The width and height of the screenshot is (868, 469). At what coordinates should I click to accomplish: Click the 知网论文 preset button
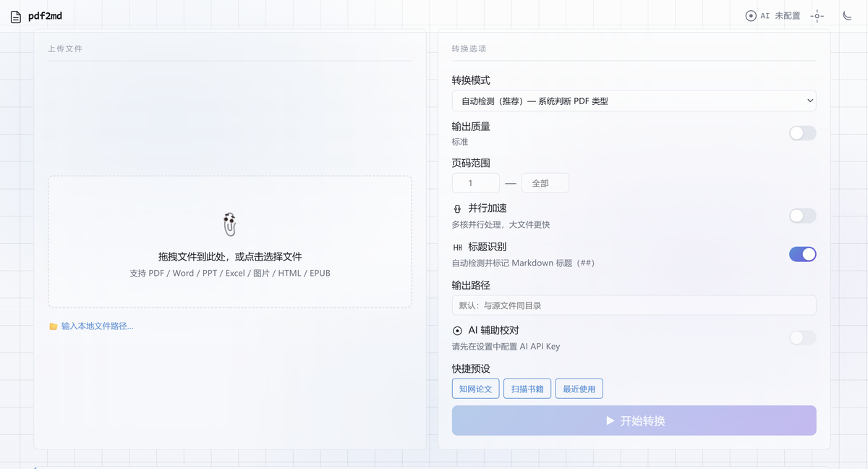coord(475,389)
